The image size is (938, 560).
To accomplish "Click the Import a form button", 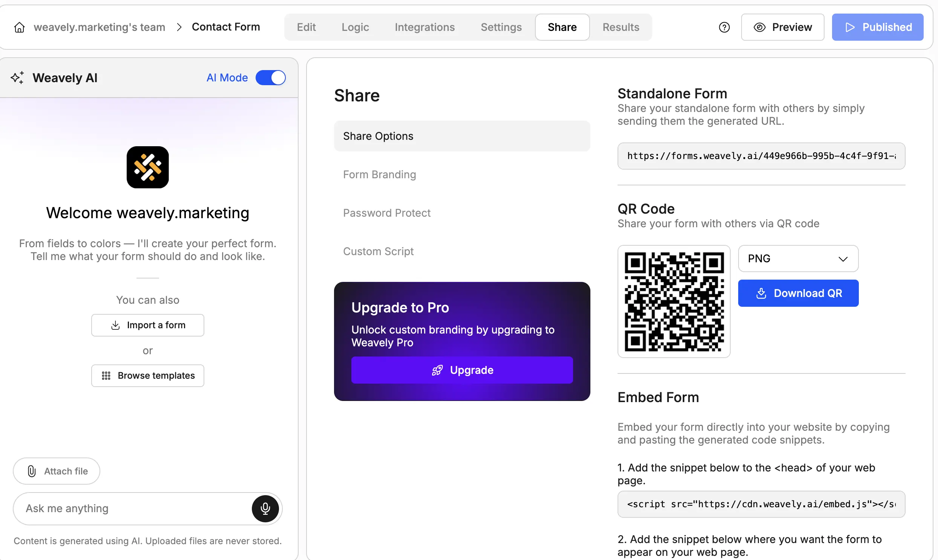I will click(147, 325).
